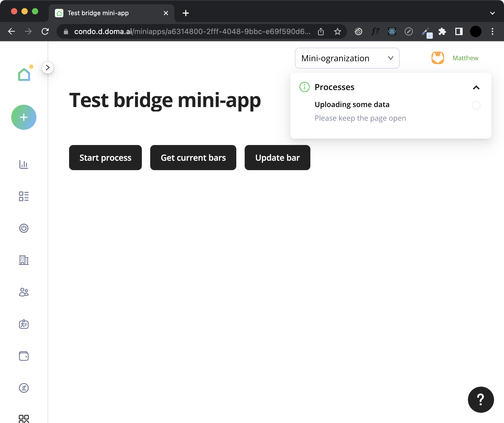Click the browser extensions puzzle icon
The height and width of the screenshot is (423, 504).
click(443, 31)
